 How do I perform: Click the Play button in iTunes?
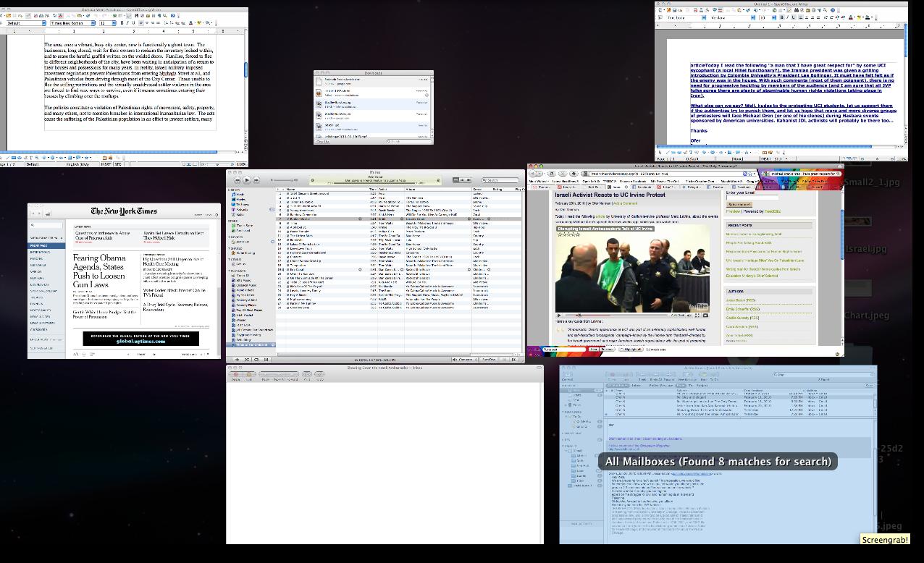(246, 179)
